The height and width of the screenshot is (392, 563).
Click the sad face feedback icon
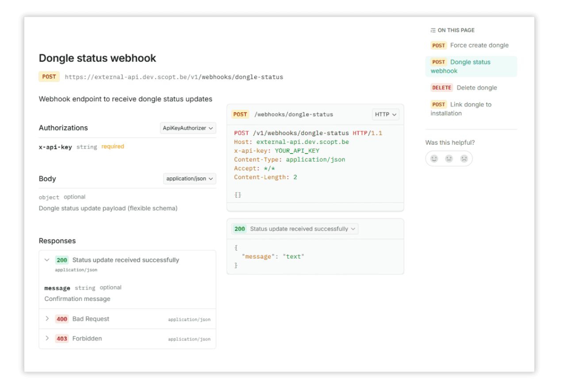click(463, 158)
